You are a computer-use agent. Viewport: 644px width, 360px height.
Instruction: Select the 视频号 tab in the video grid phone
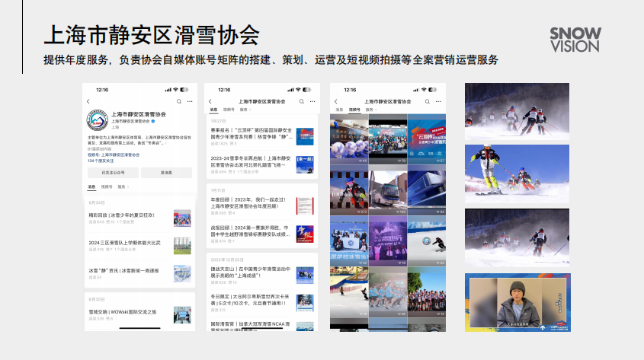[354, 110]
